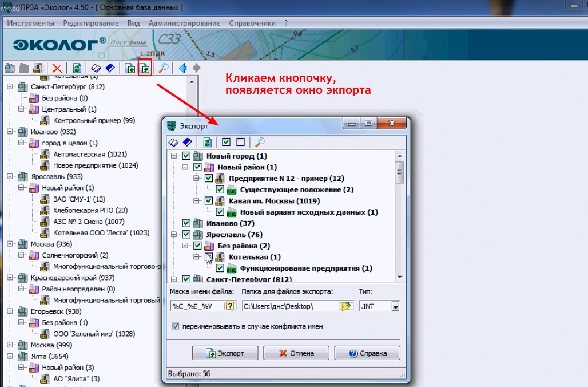Screen dimensions: 588x387
Task: Click the Справка button
Action: click(367, 353)
